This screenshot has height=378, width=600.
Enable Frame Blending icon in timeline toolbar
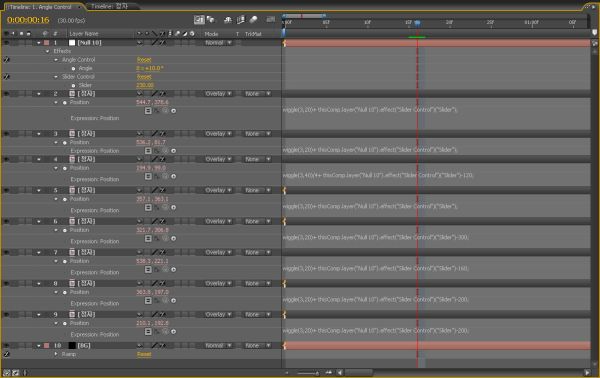tap(241, 20)
